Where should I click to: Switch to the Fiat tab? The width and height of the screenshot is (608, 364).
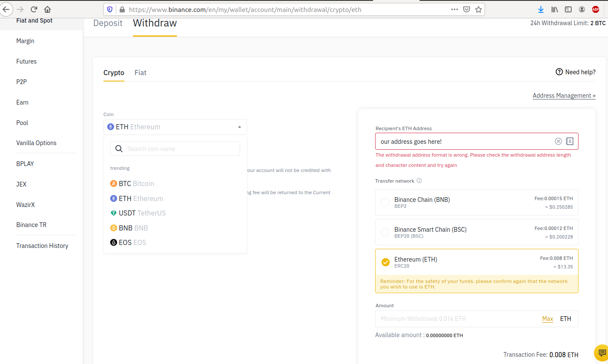140,73
